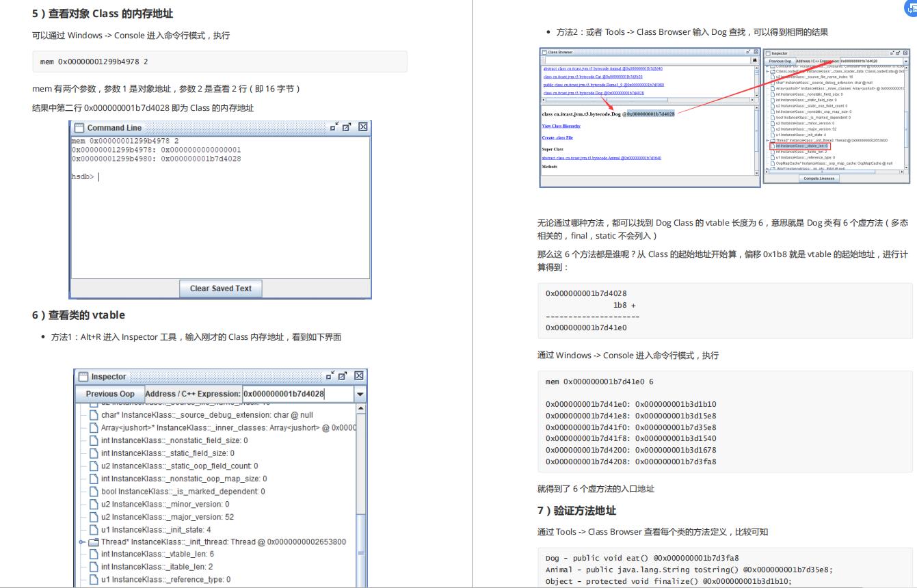Click file icon beside _nonstatic_oop_map_size in large Inspector
This screenshot has height=588, width=917.
[x=94, y=479]
